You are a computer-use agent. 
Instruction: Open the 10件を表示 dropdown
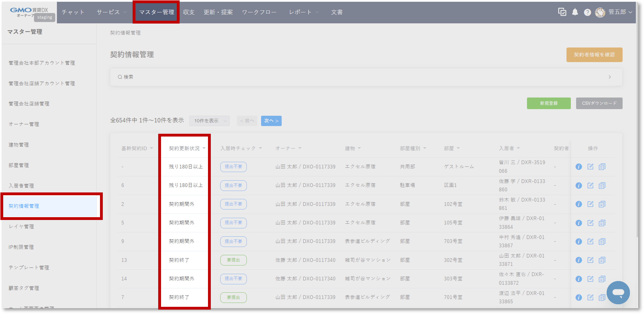[x=210, y=121]
